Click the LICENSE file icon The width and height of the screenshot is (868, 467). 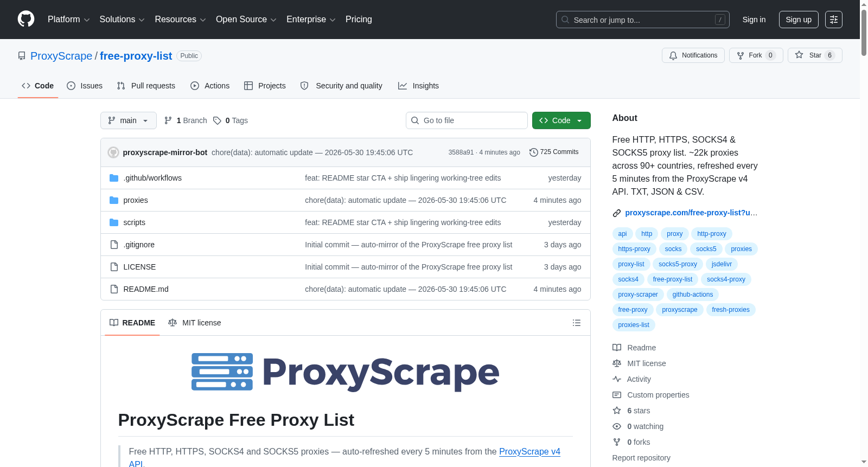[114, 267]
